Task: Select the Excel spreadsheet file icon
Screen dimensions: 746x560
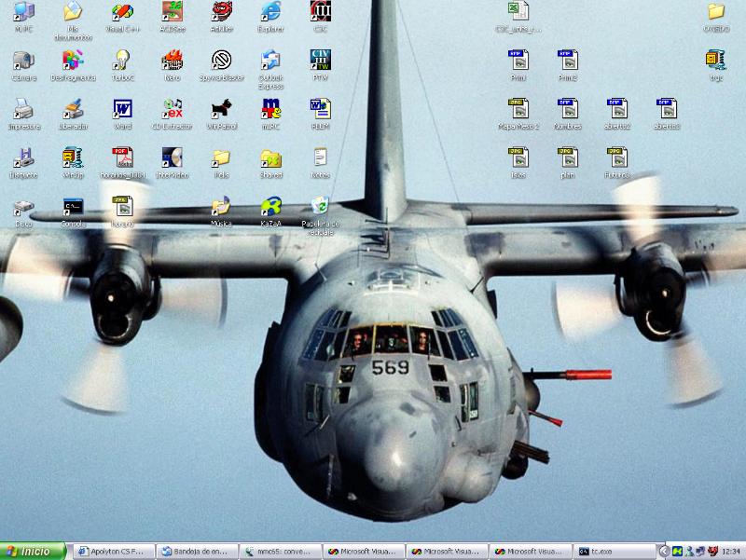Action: click(518, 12)
